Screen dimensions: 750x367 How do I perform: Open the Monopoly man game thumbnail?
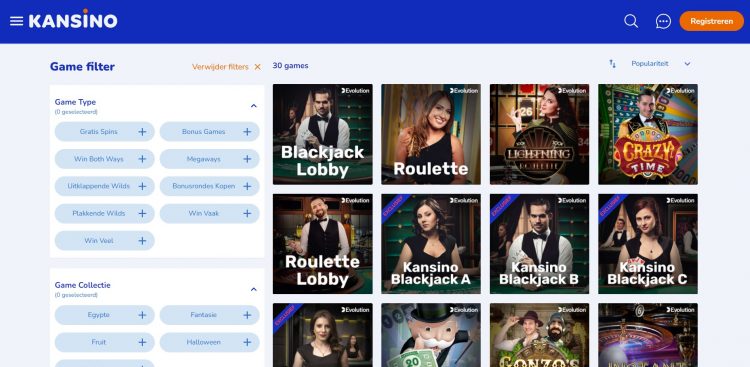pyautogui.click(x=431, y=335)
